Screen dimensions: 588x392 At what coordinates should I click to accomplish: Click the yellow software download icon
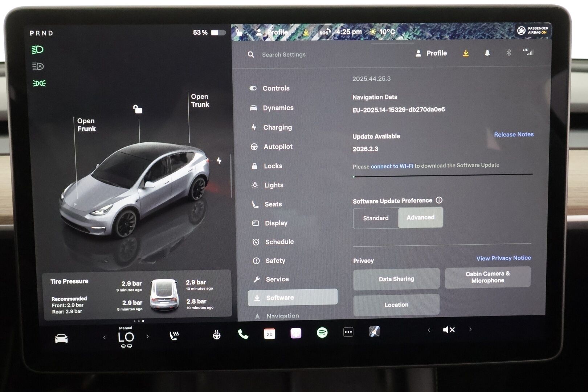point(466,53)
